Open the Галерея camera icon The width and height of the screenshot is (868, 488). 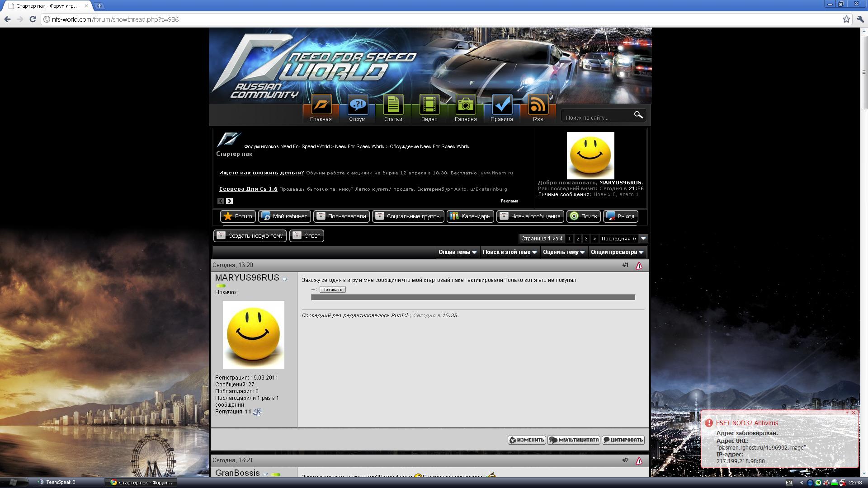(x=466, y=105)
